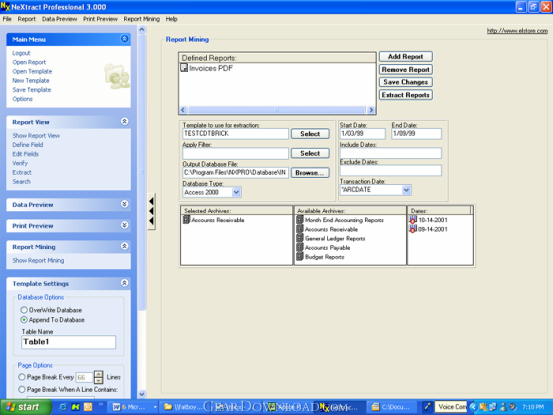Select the OverWrite Database radio button
Viewport: 553px width, 415px height.
coord(24,310)
